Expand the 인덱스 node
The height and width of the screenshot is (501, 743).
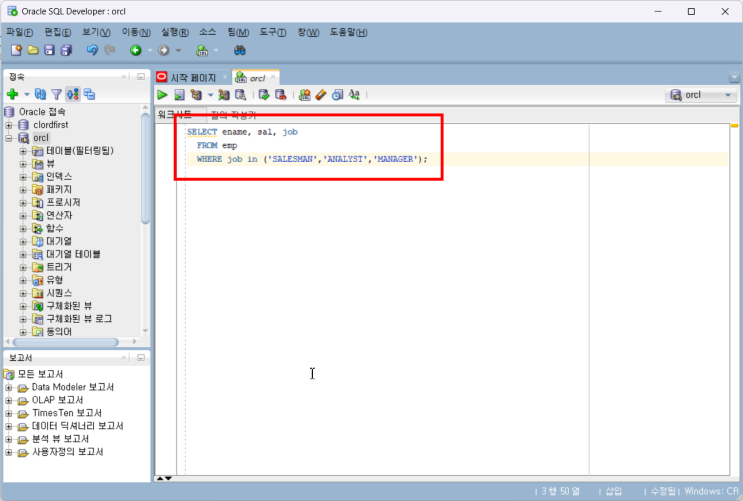pos(23,177)
